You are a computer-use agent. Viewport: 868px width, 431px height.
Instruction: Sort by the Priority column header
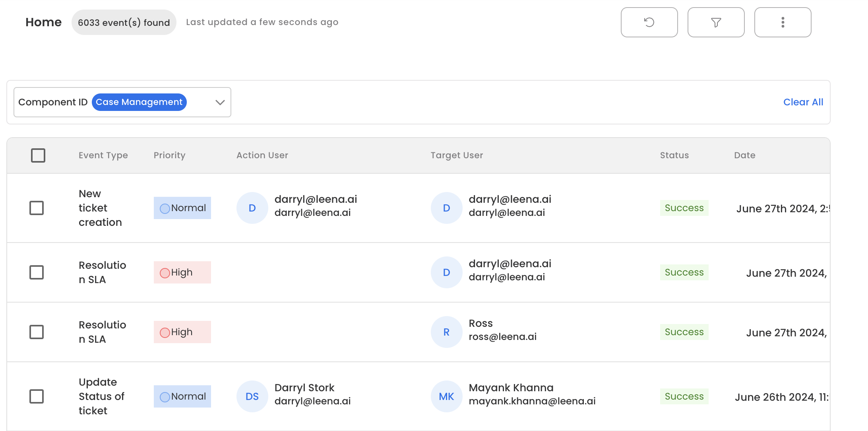point(169,155)
